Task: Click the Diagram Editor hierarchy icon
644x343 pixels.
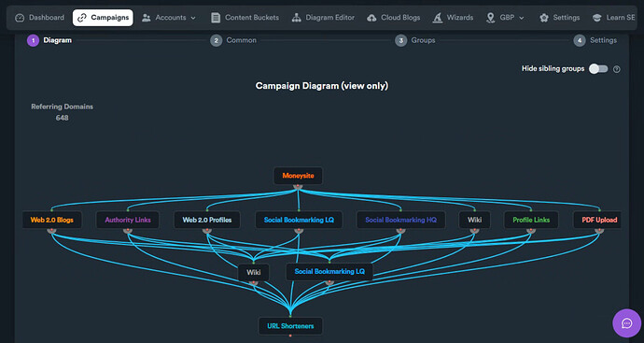Action: click(296, 18)
